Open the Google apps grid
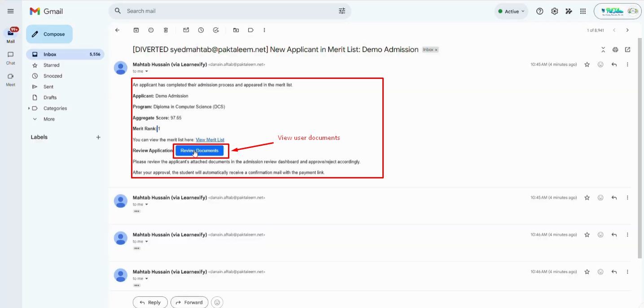This screenshot has width=644, height=308. tap(583, 11)
